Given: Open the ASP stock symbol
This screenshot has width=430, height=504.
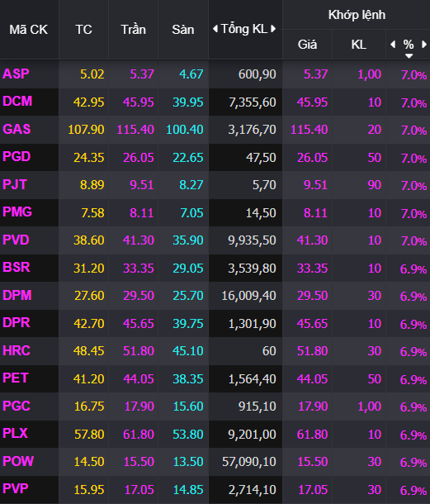Looking at the screenshot, I should point(16,74).
